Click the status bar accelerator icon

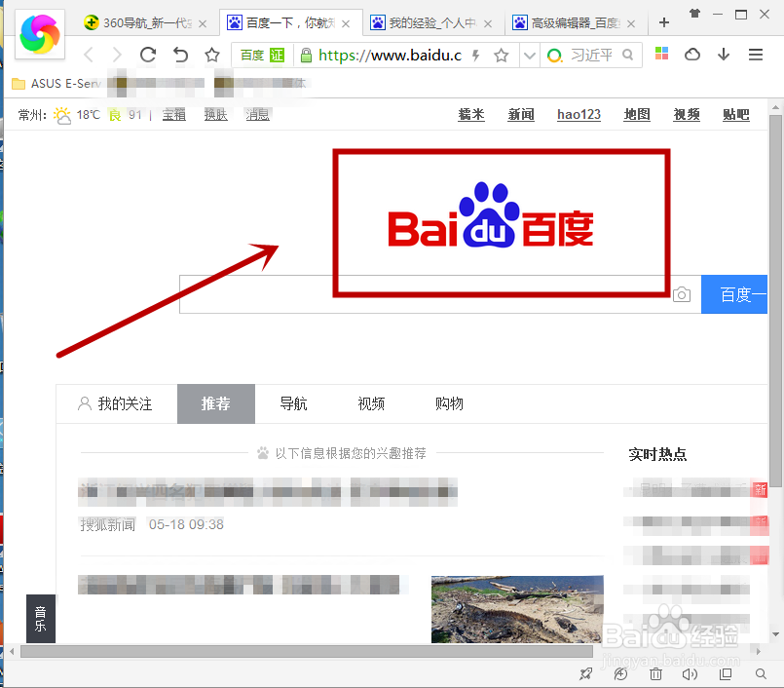click(x=620, y=674)
